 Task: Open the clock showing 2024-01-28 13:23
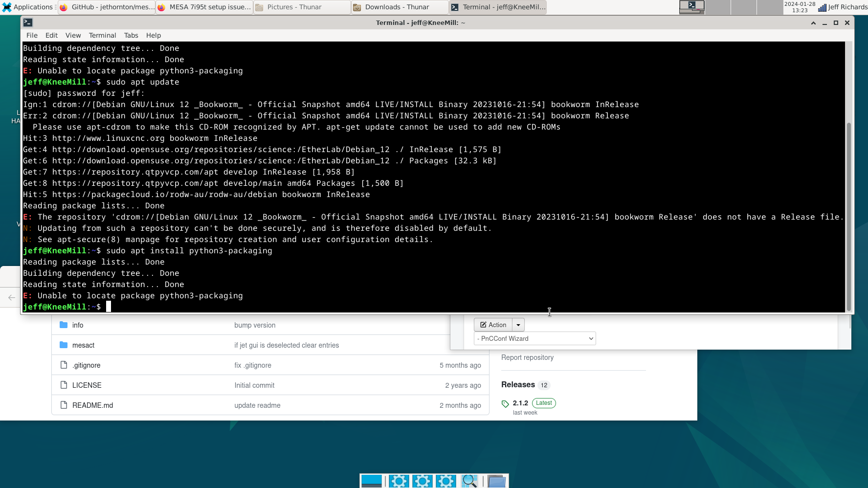point(800,7)
